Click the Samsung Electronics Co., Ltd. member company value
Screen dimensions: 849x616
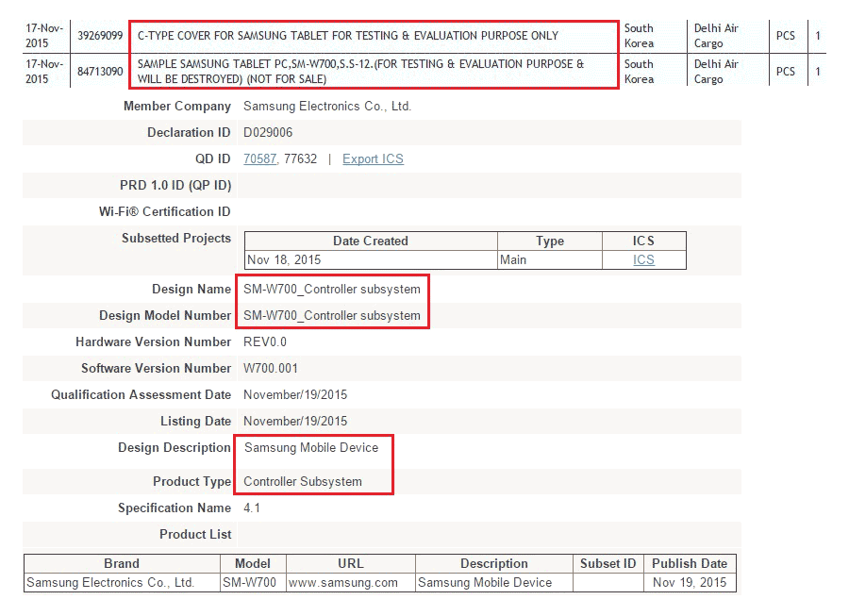coord(327,107)
